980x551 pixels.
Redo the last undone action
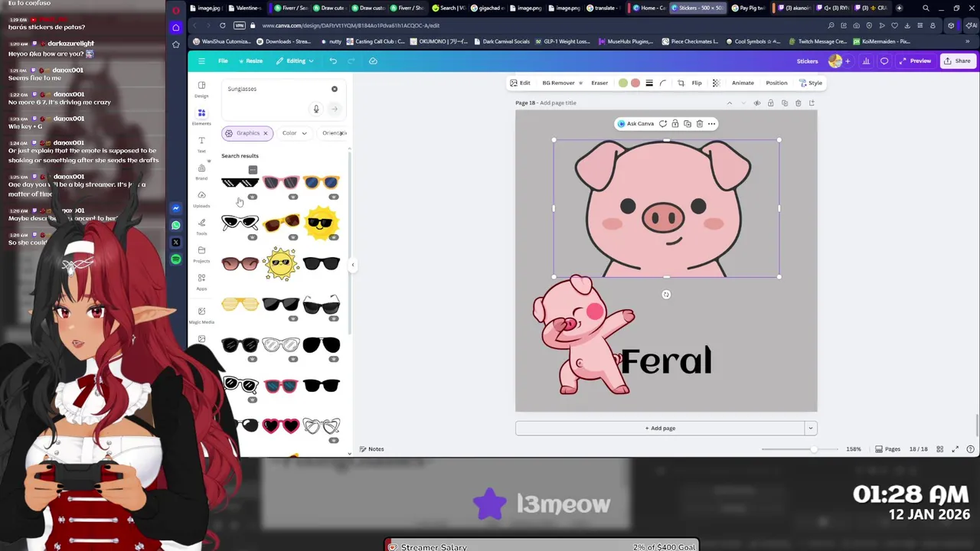point(351,61)
